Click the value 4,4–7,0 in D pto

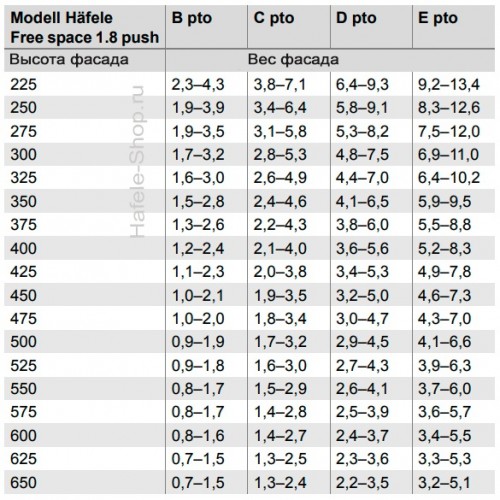click(x=362, y=178)
